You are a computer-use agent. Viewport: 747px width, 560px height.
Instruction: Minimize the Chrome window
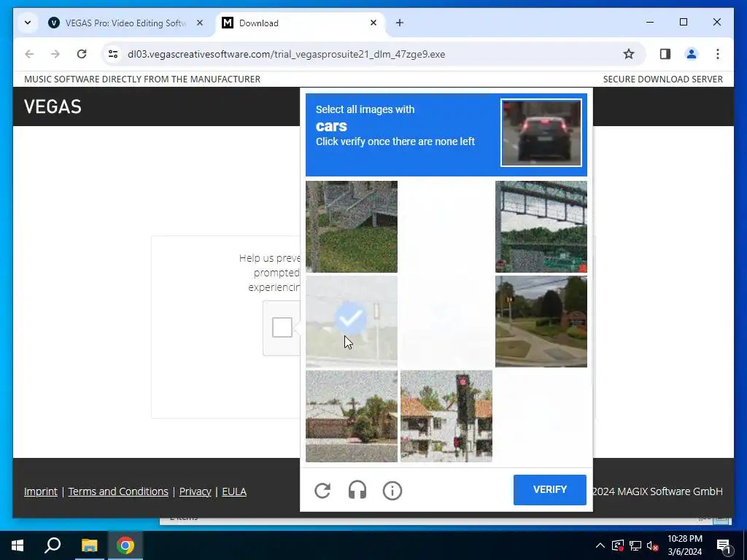tap(650, 22)
